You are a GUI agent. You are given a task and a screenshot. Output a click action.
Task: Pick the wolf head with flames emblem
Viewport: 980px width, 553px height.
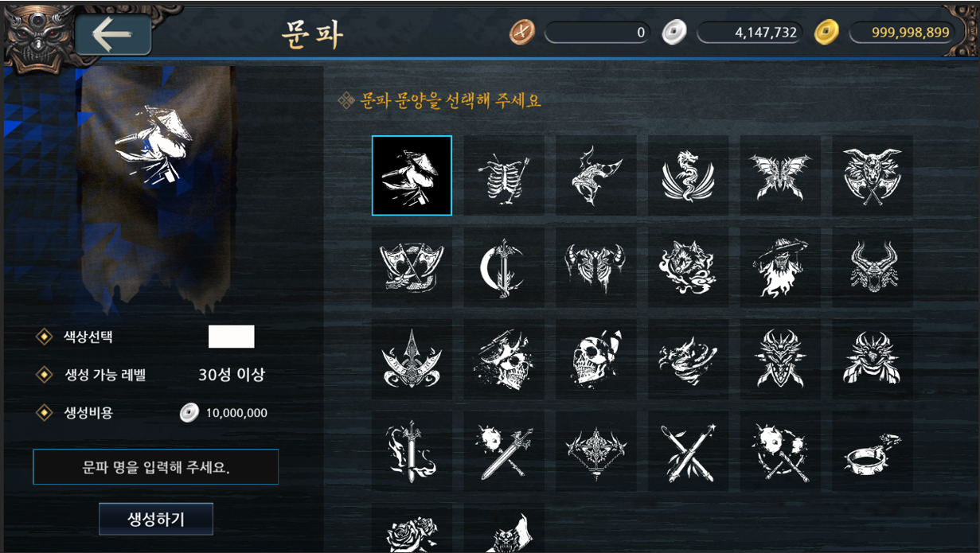point(688,267)
